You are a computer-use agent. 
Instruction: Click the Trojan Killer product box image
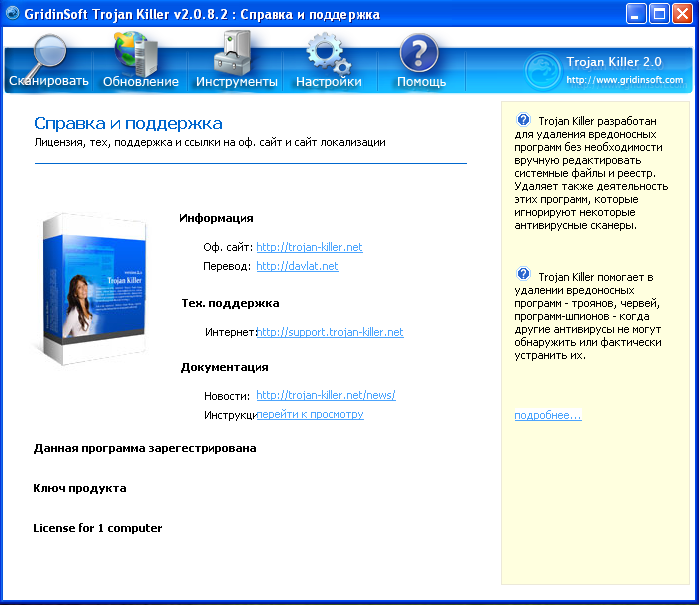pyautogui.click(x=94, y=289)
